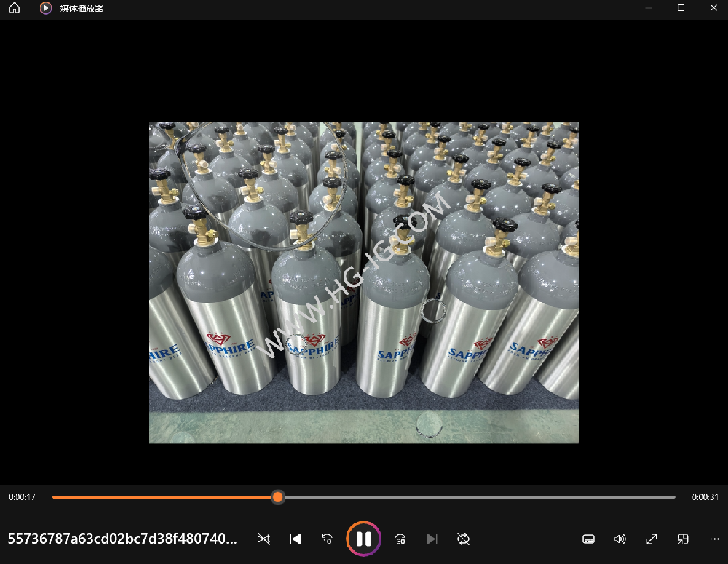Jump to the previous track

pyautogui.click(x=296, y=539)
